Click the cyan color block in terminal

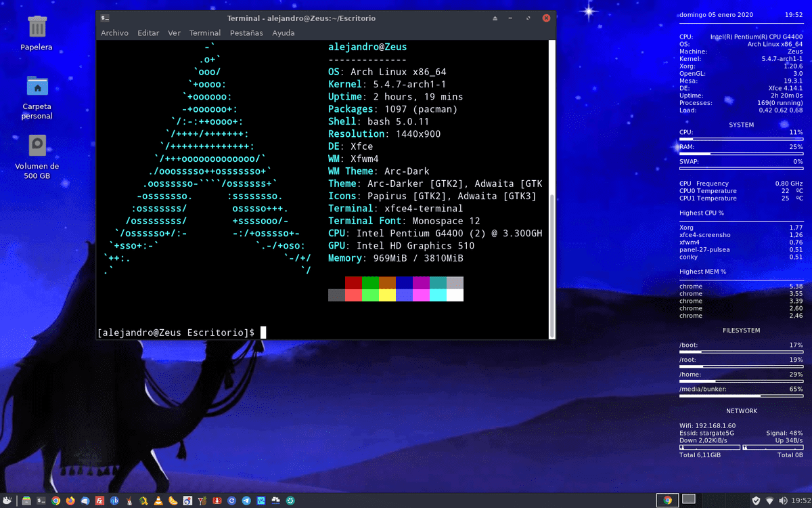point(438,295)
